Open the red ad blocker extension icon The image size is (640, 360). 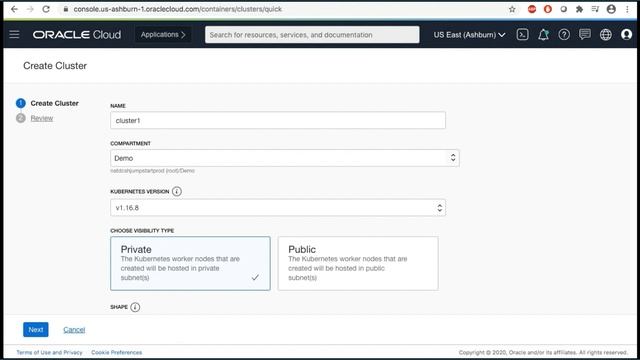[531, 9]
